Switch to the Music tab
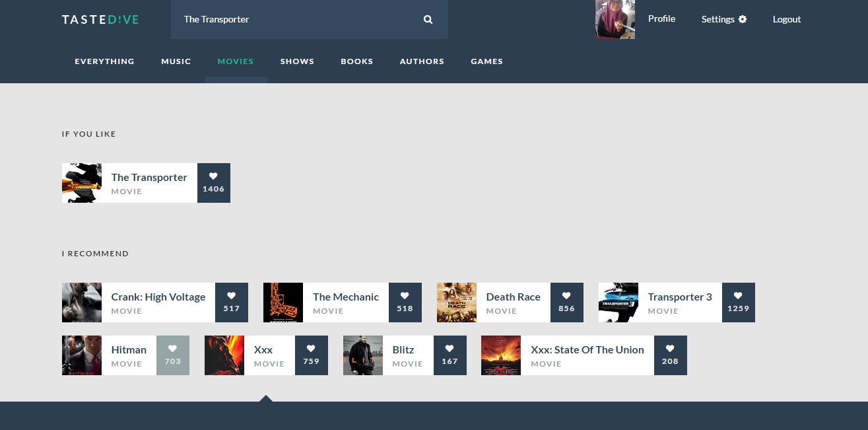This screenshot has width=868, height=430. coord(176,61)
